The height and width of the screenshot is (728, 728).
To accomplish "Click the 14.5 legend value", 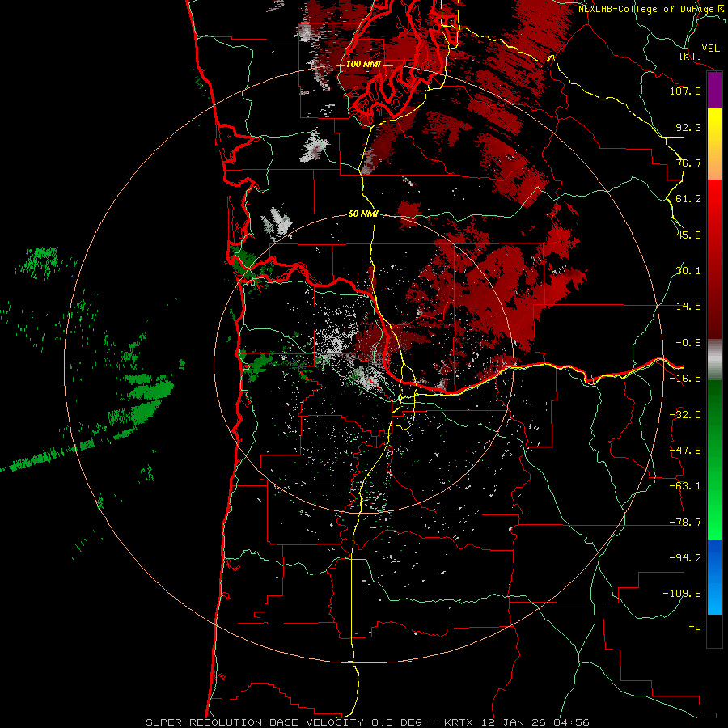I will coord(688,307).
